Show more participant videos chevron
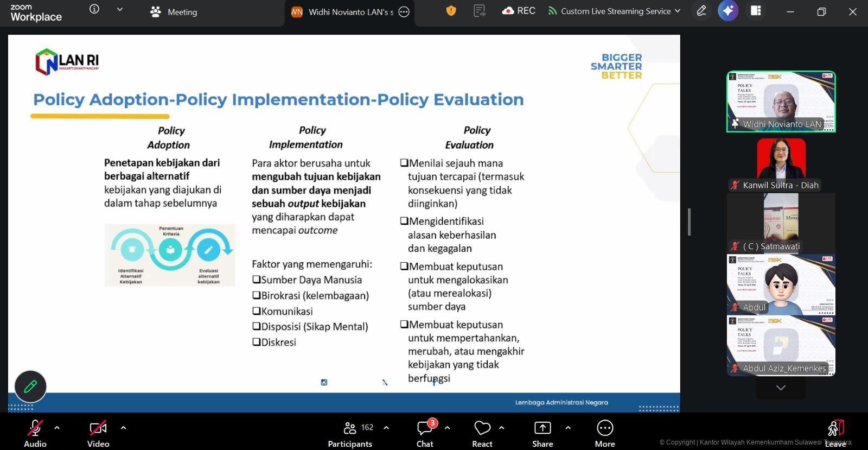The width and height of the screenshot is (868, 450). pyautogui.click(x=781, y=388)
